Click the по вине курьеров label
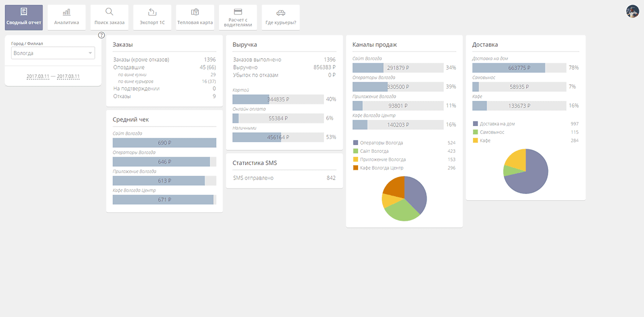This screenshot has height=317, width=644. point(135,81)
